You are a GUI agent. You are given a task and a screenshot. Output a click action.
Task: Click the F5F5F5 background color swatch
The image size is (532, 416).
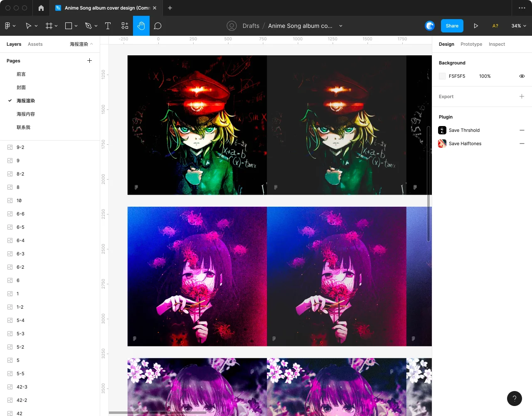point(442,76)
